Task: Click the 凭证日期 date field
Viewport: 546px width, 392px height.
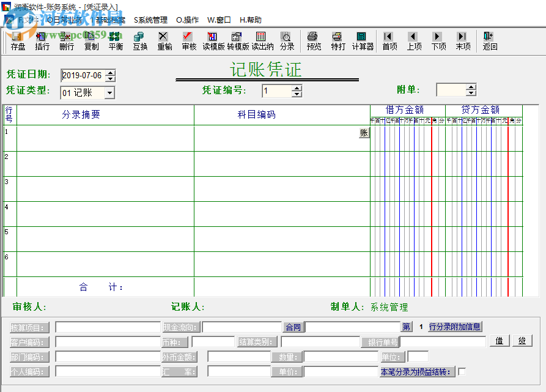Action: 84,76
